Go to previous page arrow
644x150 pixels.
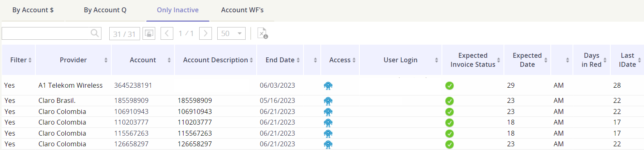tap(167, 34)
